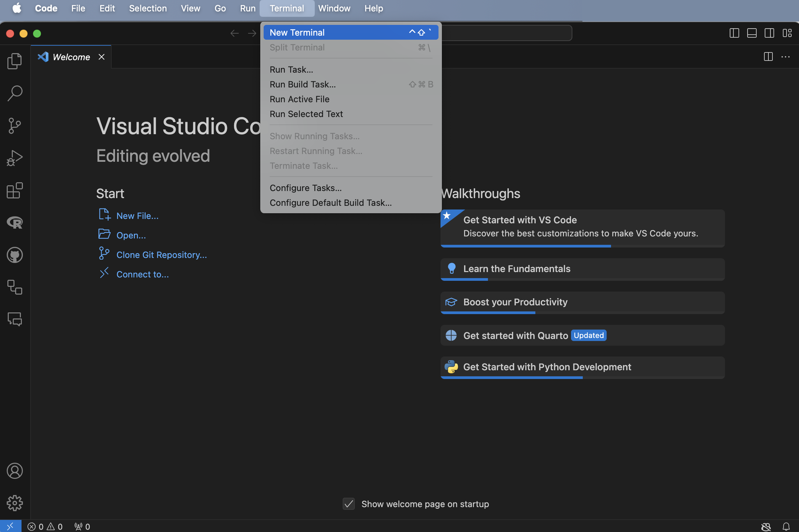The height and width of the screenshot is (532, 799).
Task: Toggle Panel visibility layout button
Action: [752, 33]
